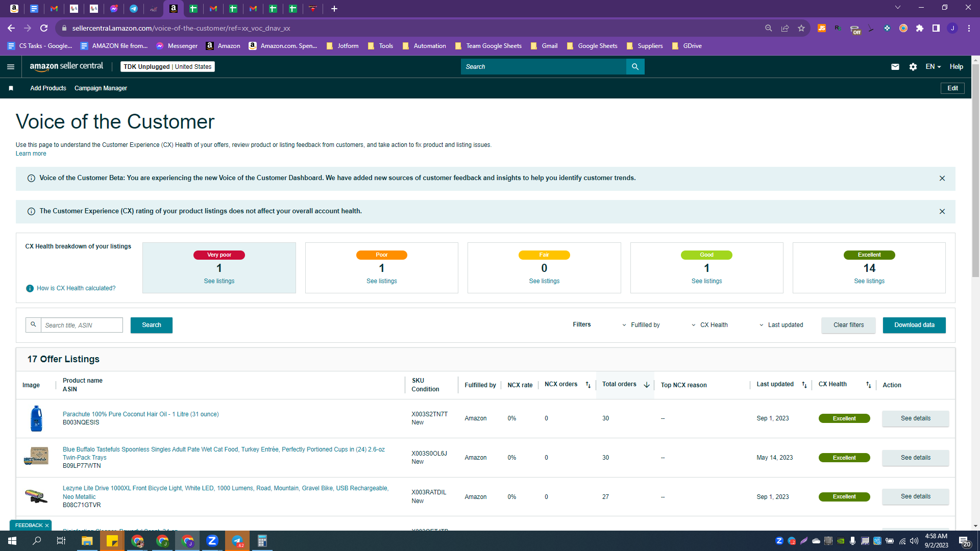Click See listings under Good
Screen dimensions: 980x551
point(707,281)
